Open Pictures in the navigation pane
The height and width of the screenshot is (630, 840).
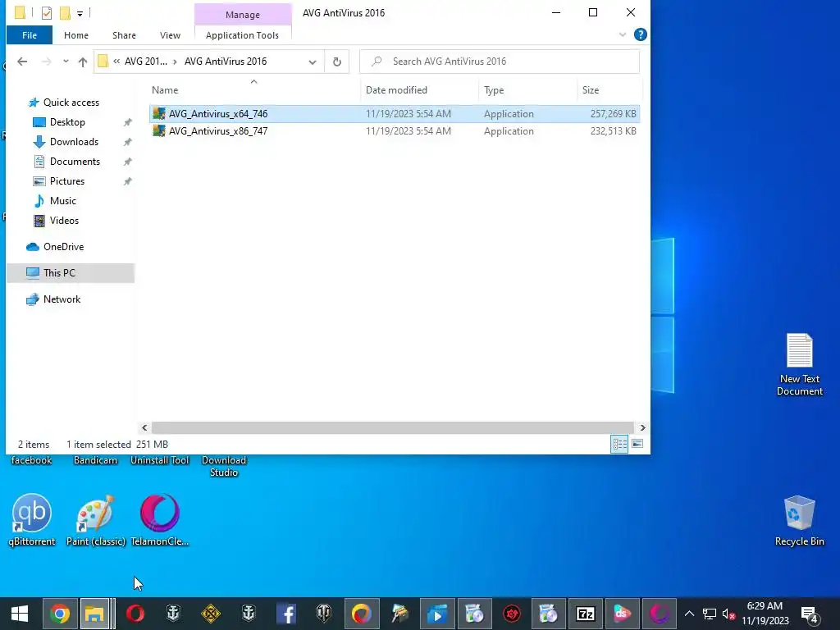(x=67, y=181)
